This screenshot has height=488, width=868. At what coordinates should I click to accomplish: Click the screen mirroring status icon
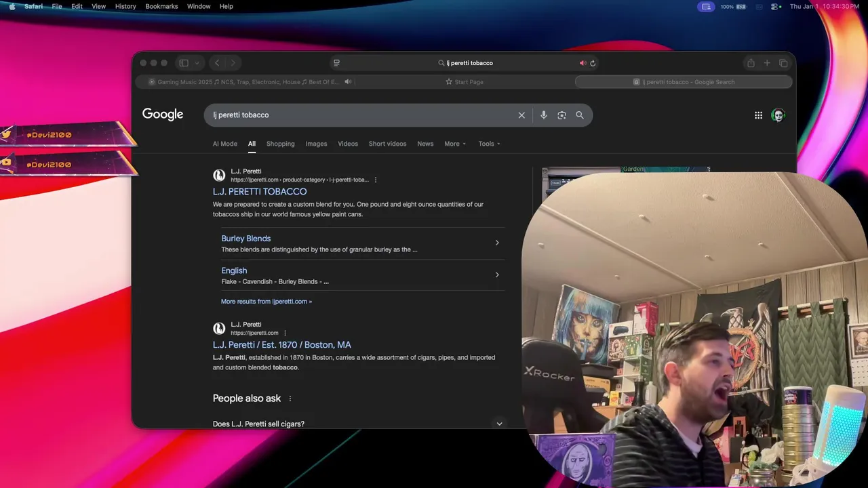pos(706,6)
